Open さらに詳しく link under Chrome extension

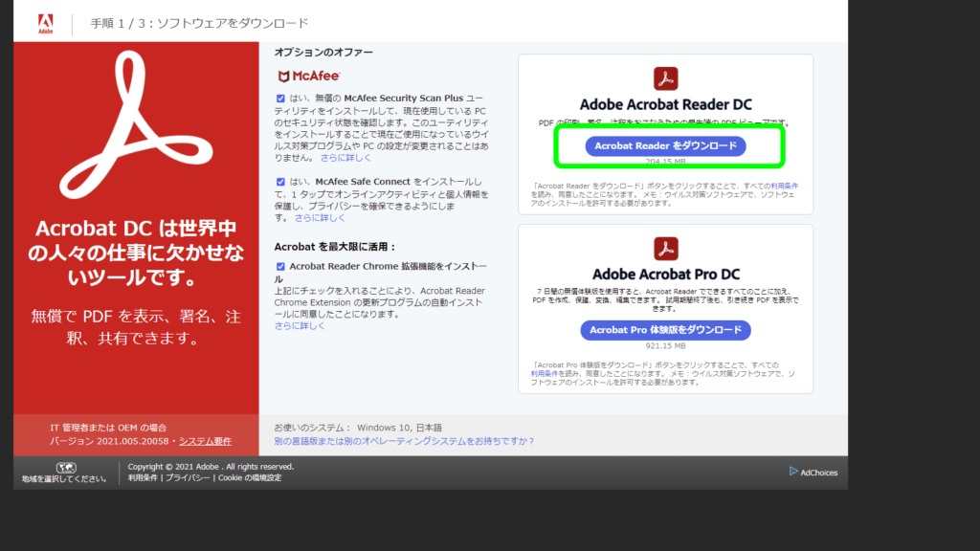coord(300,326)
